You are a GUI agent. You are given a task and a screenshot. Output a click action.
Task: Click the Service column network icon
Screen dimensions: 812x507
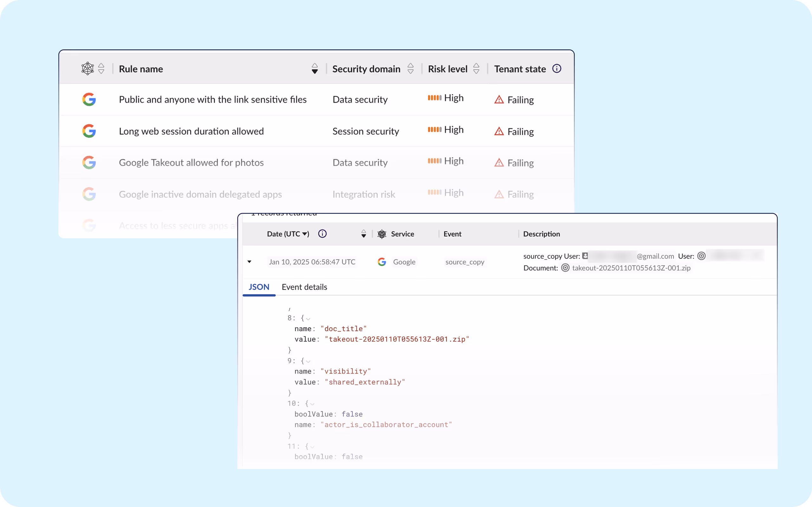pos(382,234)
